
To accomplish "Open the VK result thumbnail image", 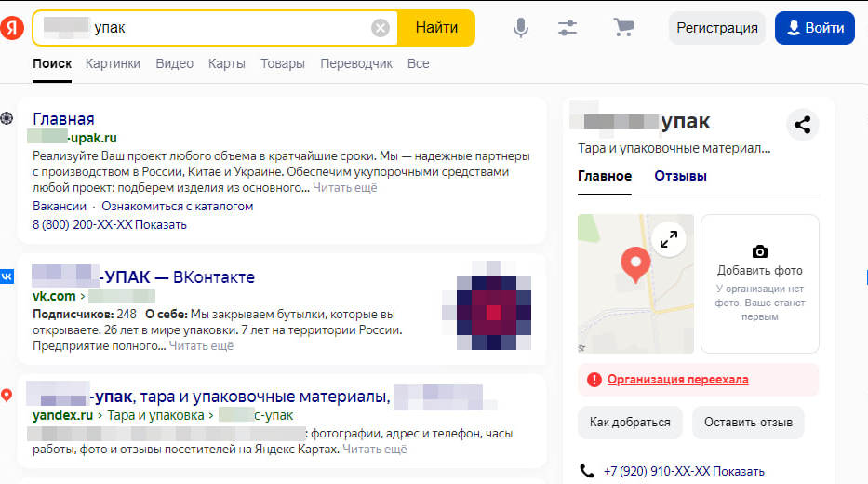I will (487, 305).
